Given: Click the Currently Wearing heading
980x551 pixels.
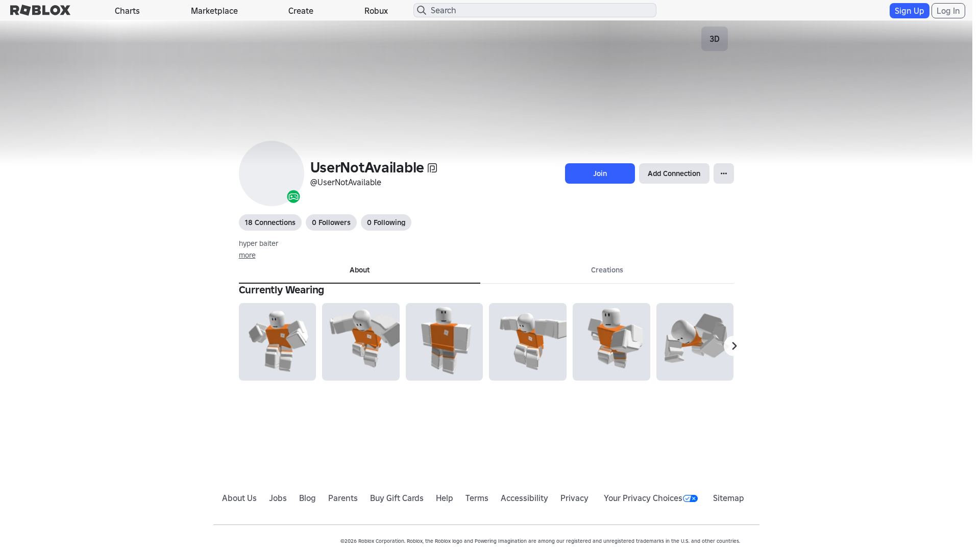Looking at the screenshot, I should 281,290.
